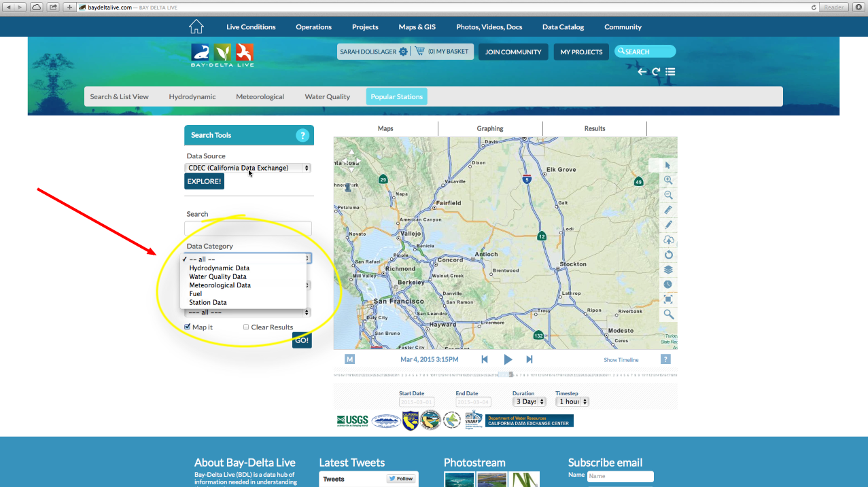Play the map timeline animation
This screenshot has height=487, width=868.
pos(508,359)
